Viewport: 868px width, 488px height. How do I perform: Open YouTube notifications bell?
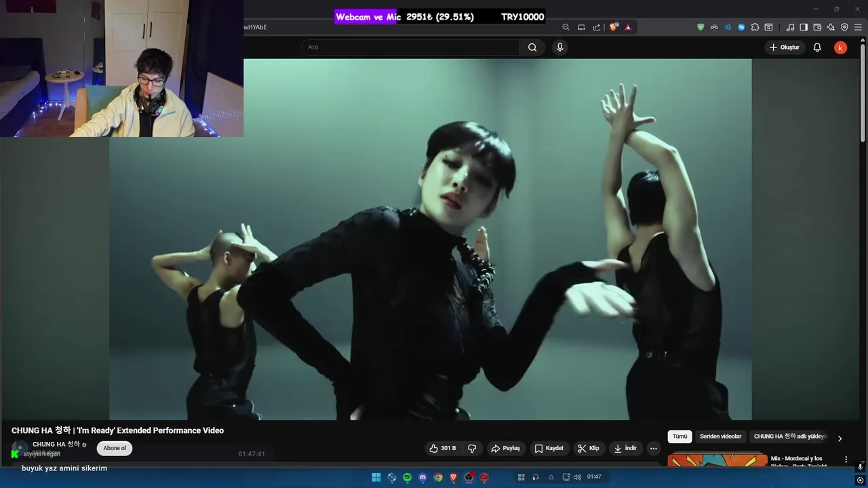pyautogui.click(x=817, y=47)
